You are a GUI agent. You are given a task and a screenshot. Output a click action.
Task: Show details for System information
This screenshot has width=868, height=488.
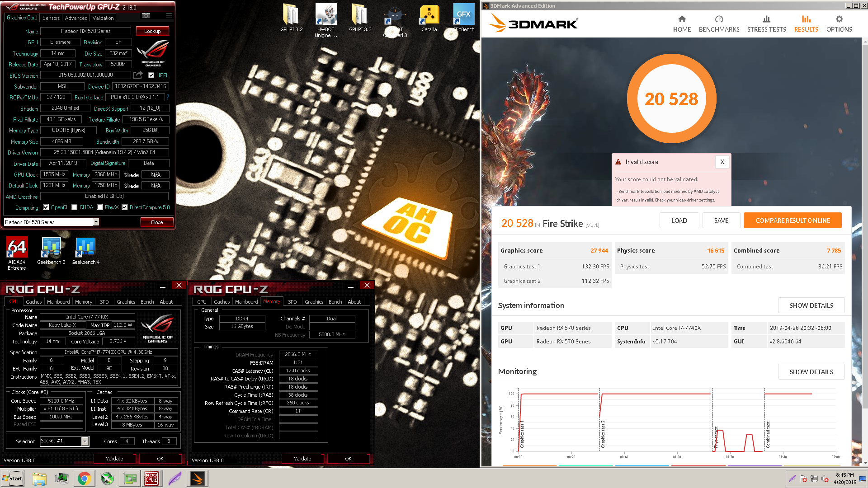(811, 305)
